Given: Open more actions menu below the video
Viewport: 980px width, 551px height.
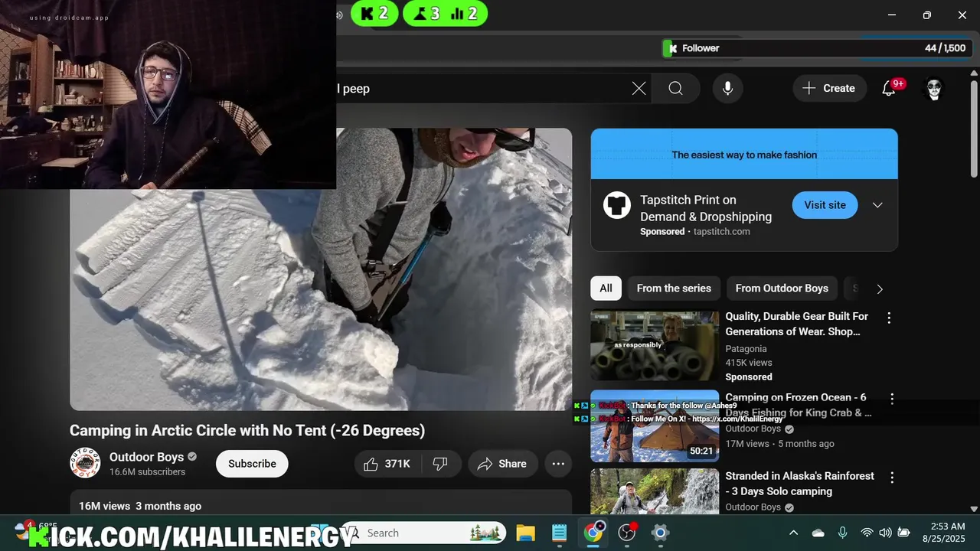Looking at the screenshot, I should tap(558, 464).
